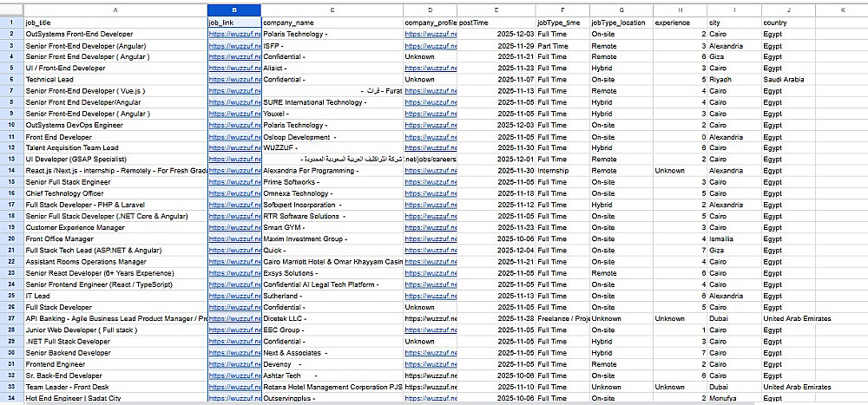Select the 2025-12-04 post time cell
The image size is (868, 405).
[x=496, y=250]
